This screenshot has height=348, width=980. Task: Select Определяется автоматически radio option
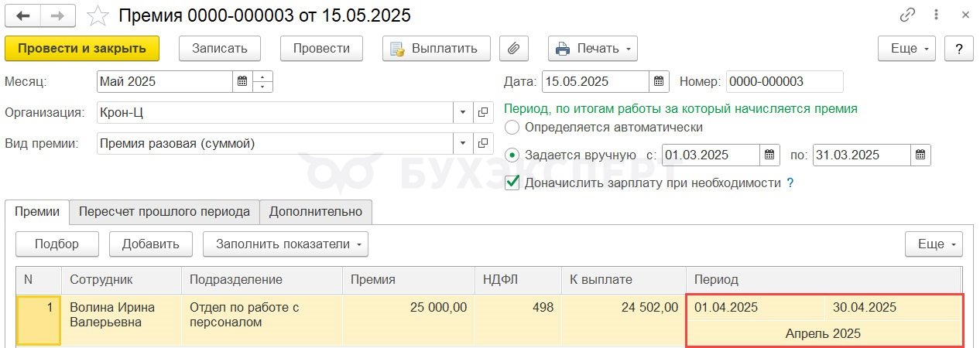(x=512, y=127)
